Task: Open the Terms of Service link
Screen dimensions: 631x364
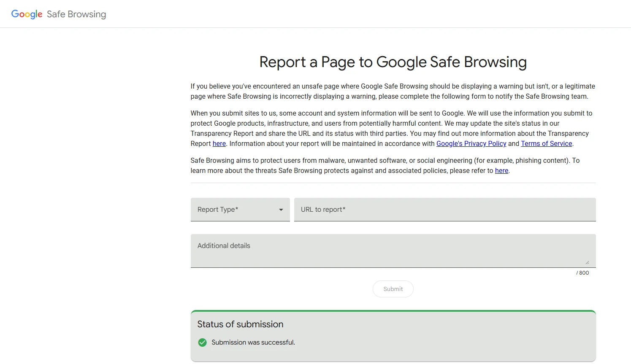Action: [x=546, y=143]
